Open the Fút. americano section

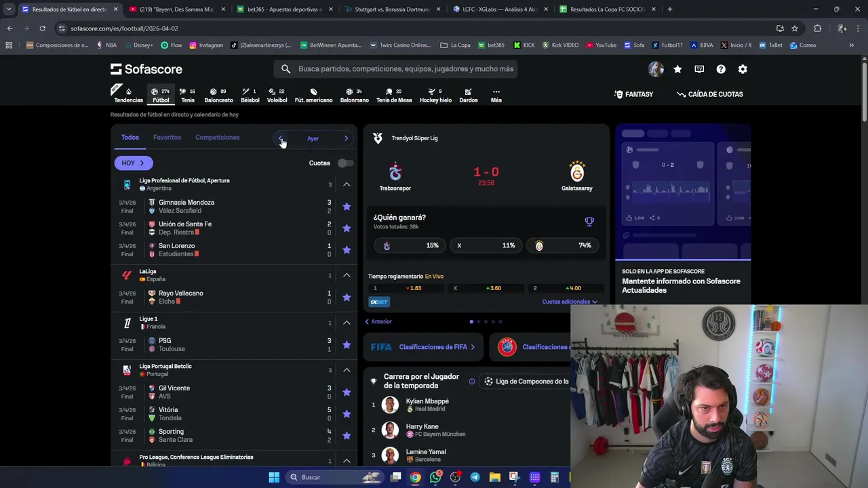tap(313, 95)
